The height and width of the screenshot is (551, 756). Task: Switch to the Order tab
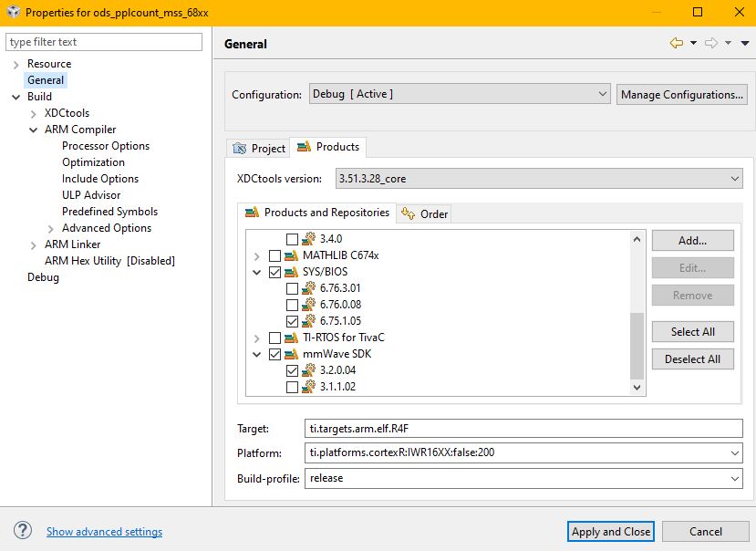point(425,213)
